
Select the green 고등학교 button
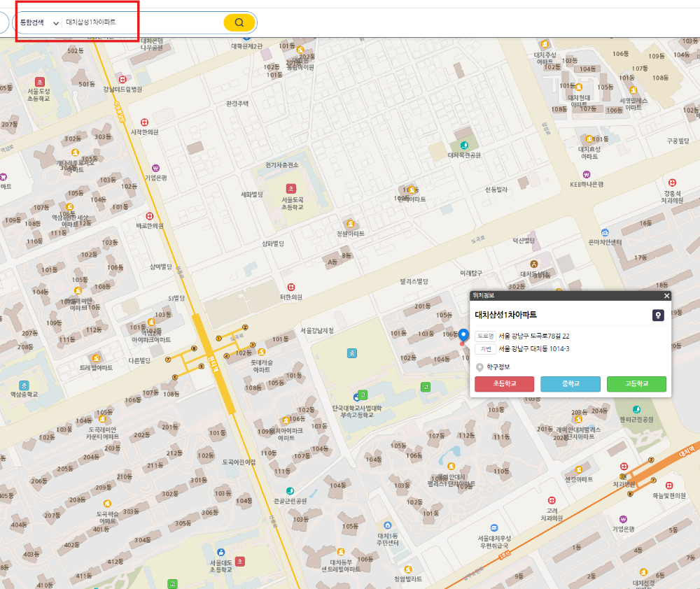pyautogui.click(x=636, y=384)
